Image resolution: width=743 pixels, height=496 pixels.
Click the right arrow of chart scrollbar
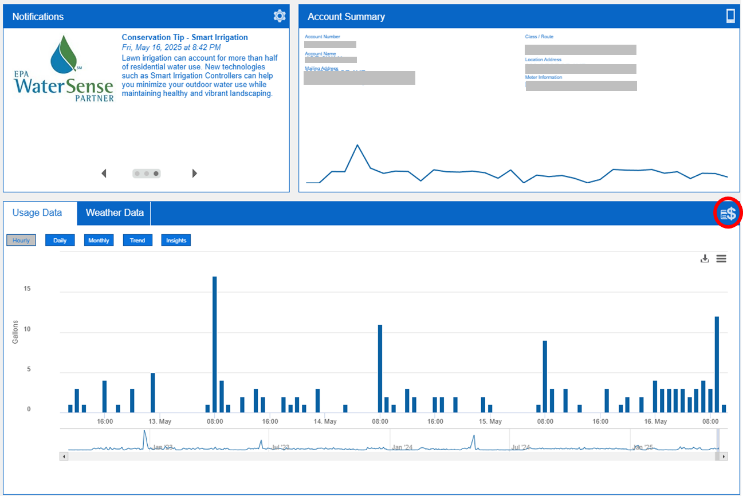point(723,456)
